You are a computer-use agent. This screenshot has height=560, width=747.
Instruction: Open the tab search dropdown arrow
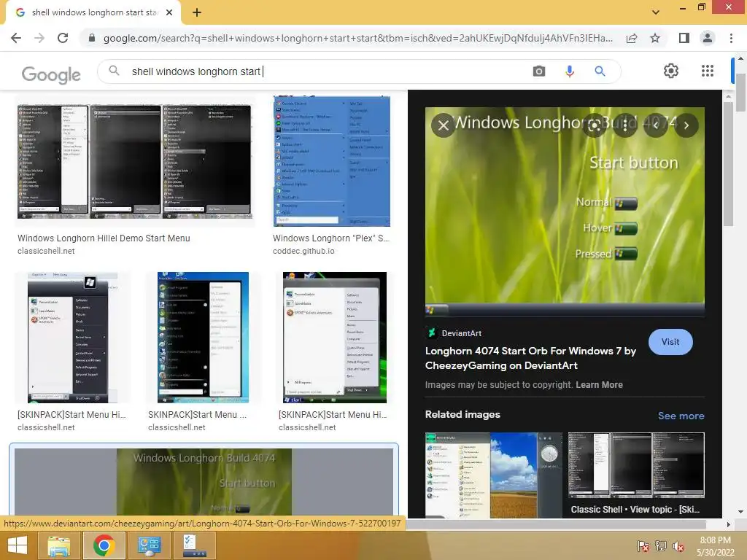click(656, 12)
